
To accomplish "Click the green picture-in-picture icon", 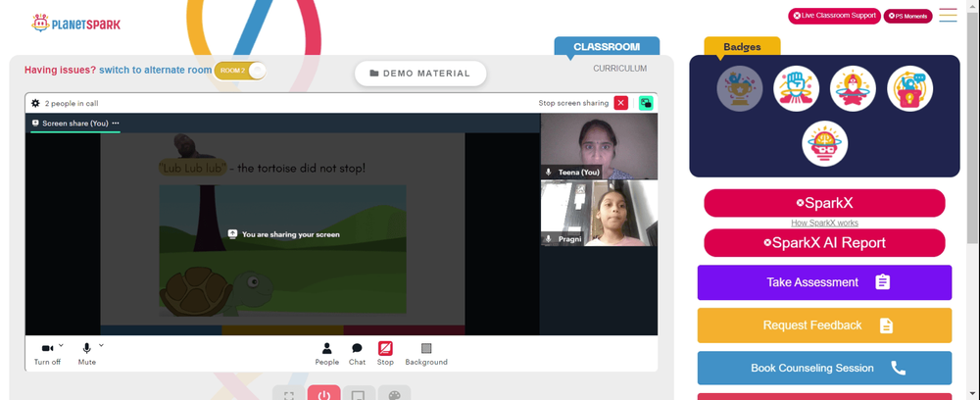I will click(646, 103).
